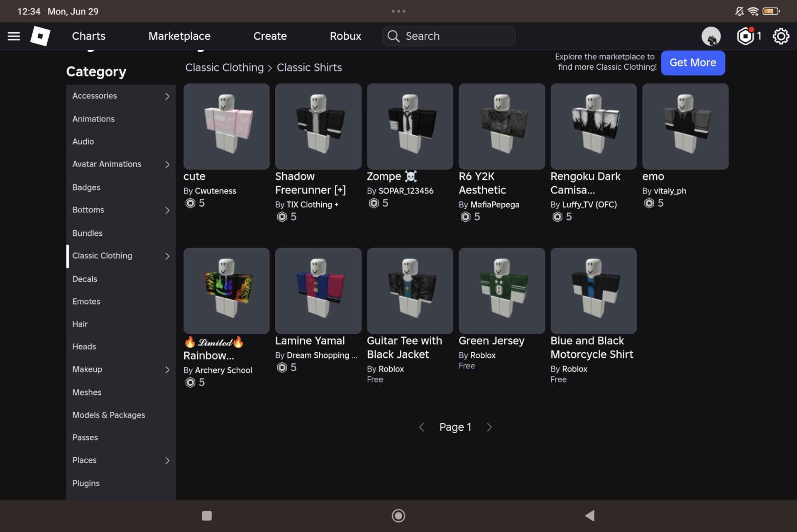
Task: Open the Robux tab
Action: 345,36
